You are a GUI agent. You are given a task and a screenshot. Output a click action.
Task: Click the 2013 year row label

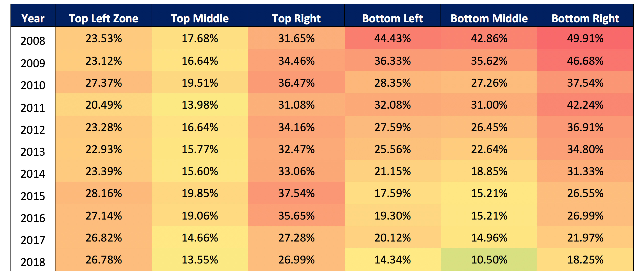point(33,152)
